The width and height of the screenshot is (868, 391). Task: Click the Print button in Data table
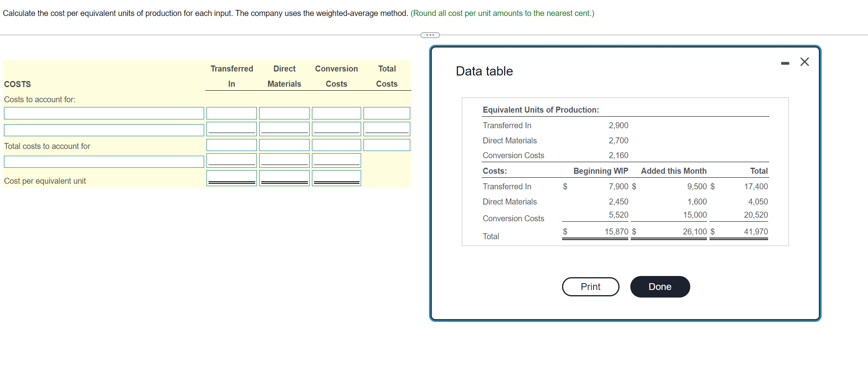tap(590, 286)
